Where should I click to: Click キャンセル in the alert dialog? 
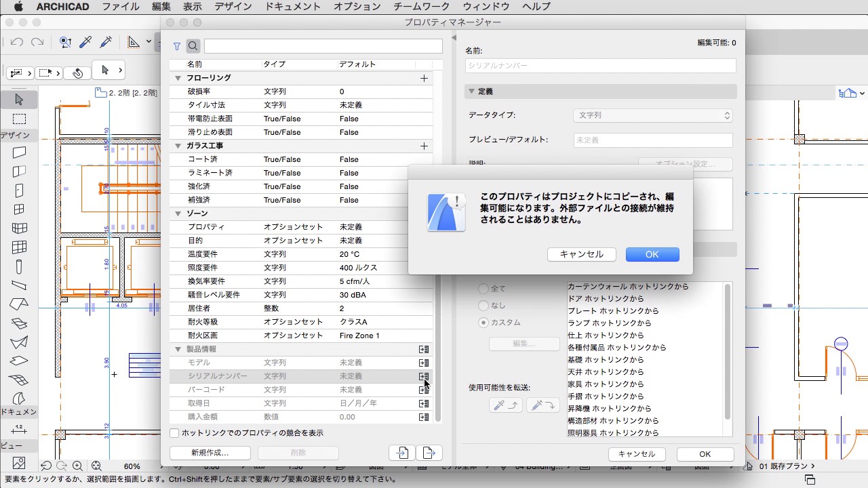pos(581,254)
